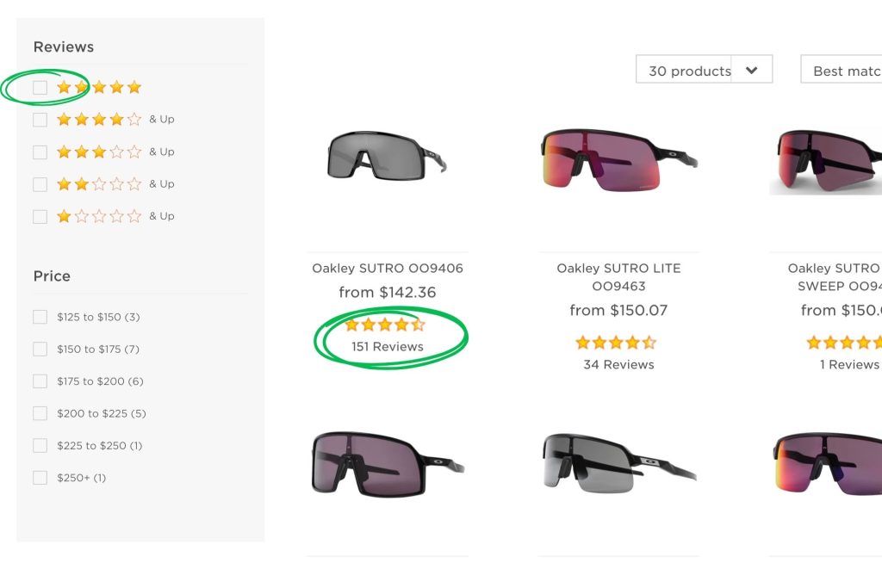The width and height of the screenshot is (882, 588).
Task: Check the 4 stars & Up filter
Action: pyautogui.click(x=40, y=119)
